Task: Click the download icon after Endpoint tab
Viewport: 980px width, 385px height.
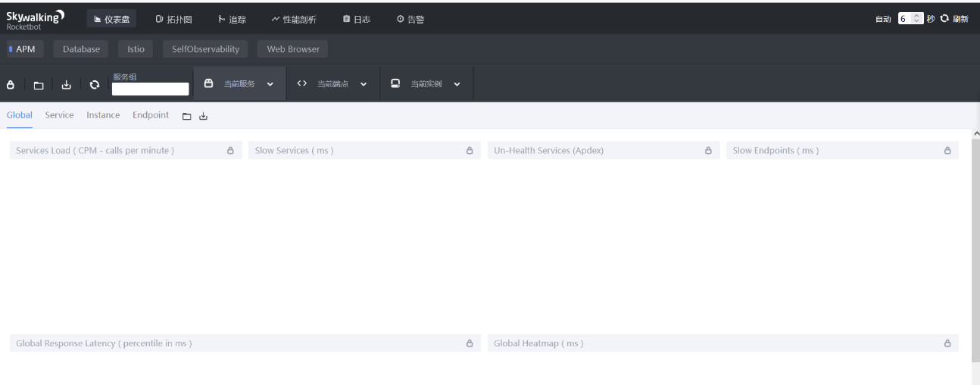Action: (x=203, y=117)
